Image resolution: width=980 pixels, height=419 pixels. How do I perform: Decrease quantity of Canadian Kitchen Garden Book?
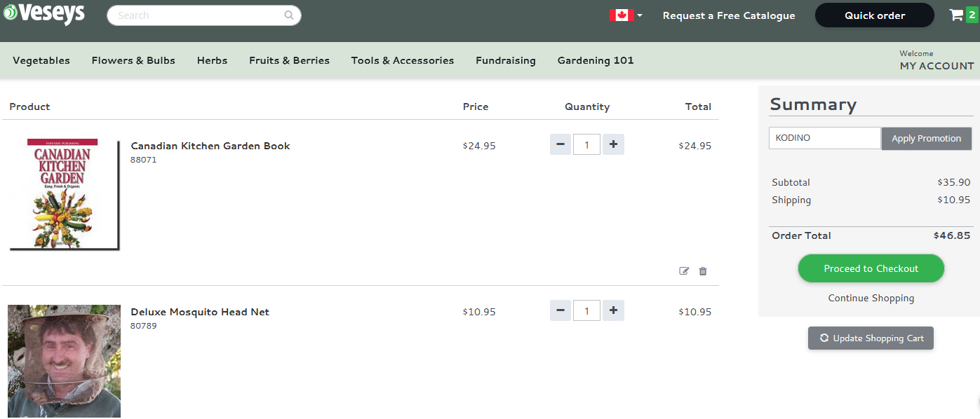[x=560, y=144]
